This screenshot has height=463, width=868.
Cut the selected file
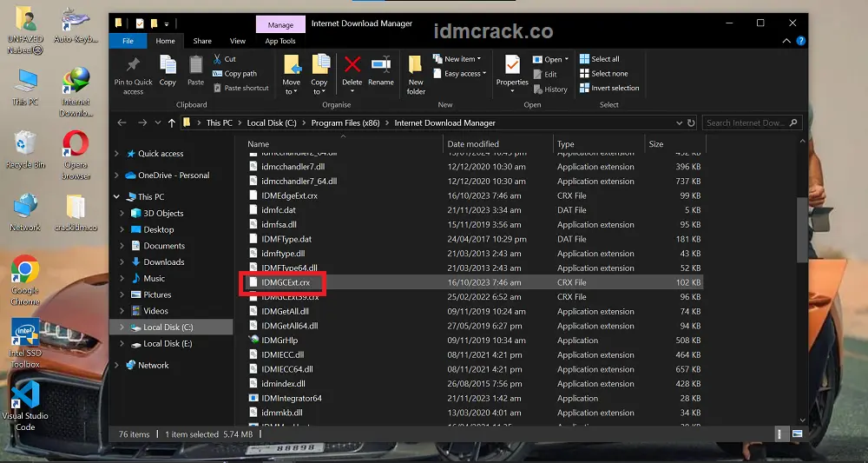pyautogui.click(x=224, y=59)
